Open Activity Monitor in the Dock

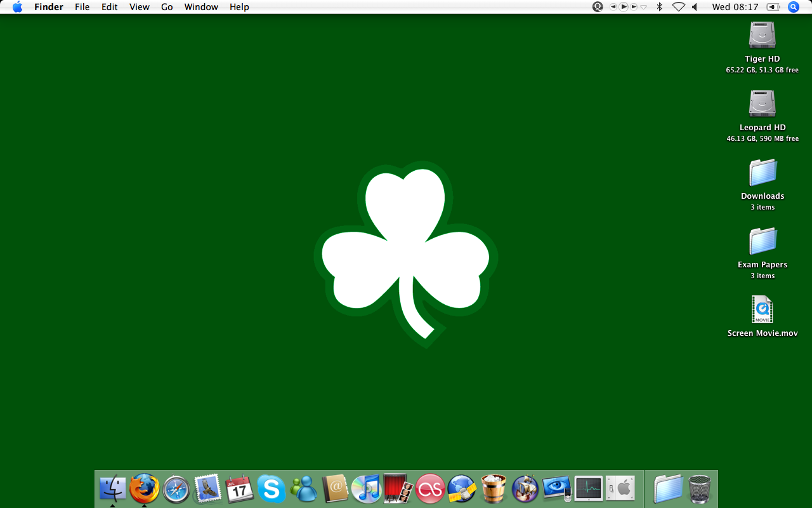pyautogui.click(x=589, y=489)
